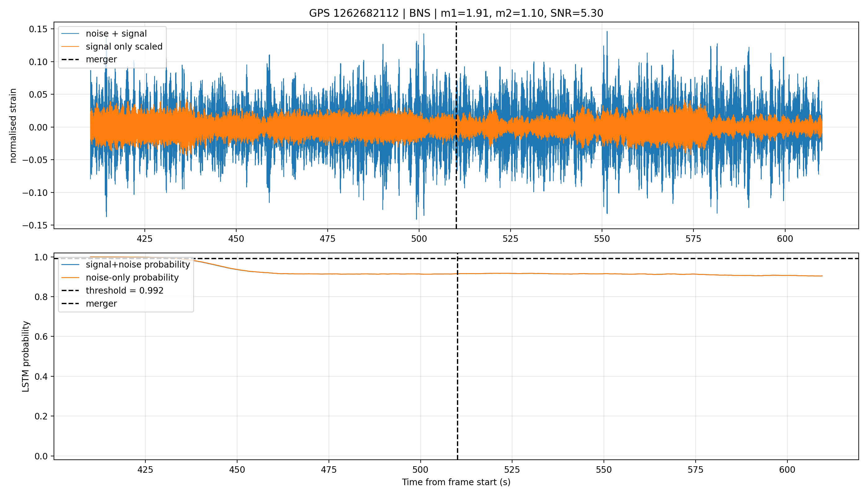This screenshot has width=868, height=496.
Task: Click the dashed merger line in bottom plot
Action: tap(457, 375)
